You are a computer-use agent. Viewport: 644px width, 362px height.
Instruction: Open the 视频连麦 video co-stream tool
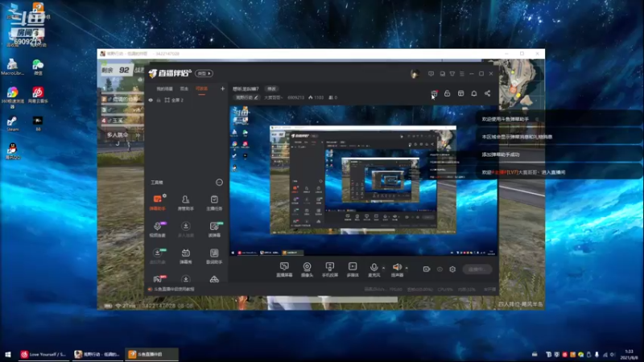tap(157, 229)
